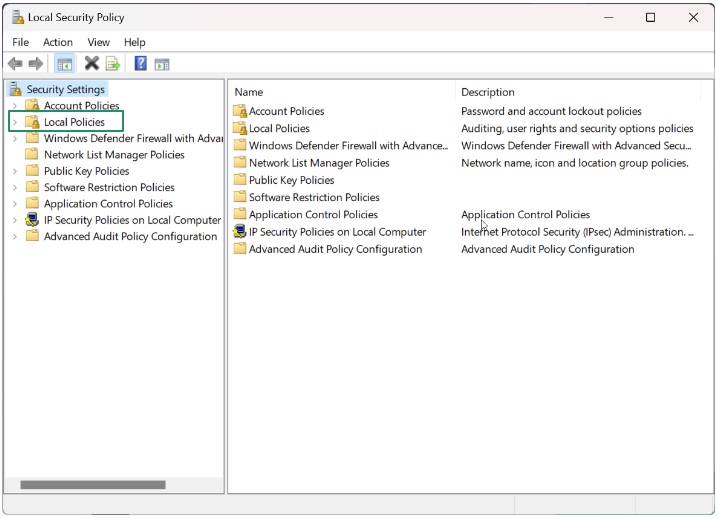Click Local Policies icon in right list
Image resolution: width=717 pixels, height=518 pixels.
240,128
